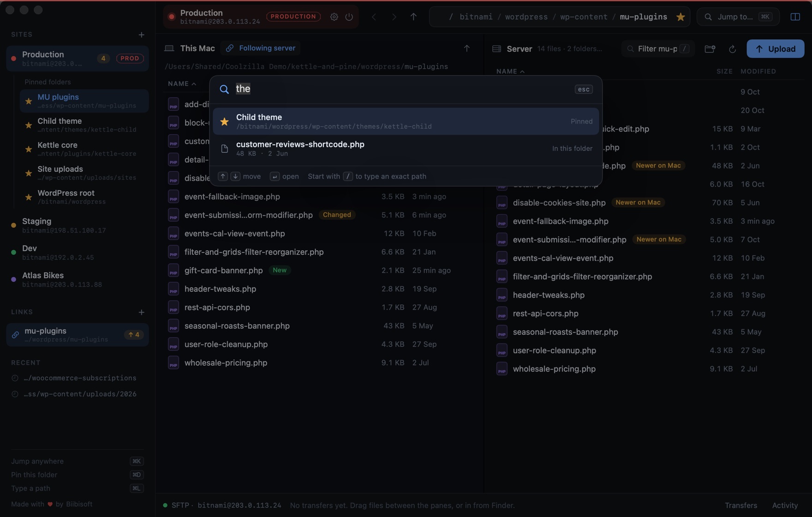
Task: Click the Filter mu-plugins field
Action: (658, 48)
